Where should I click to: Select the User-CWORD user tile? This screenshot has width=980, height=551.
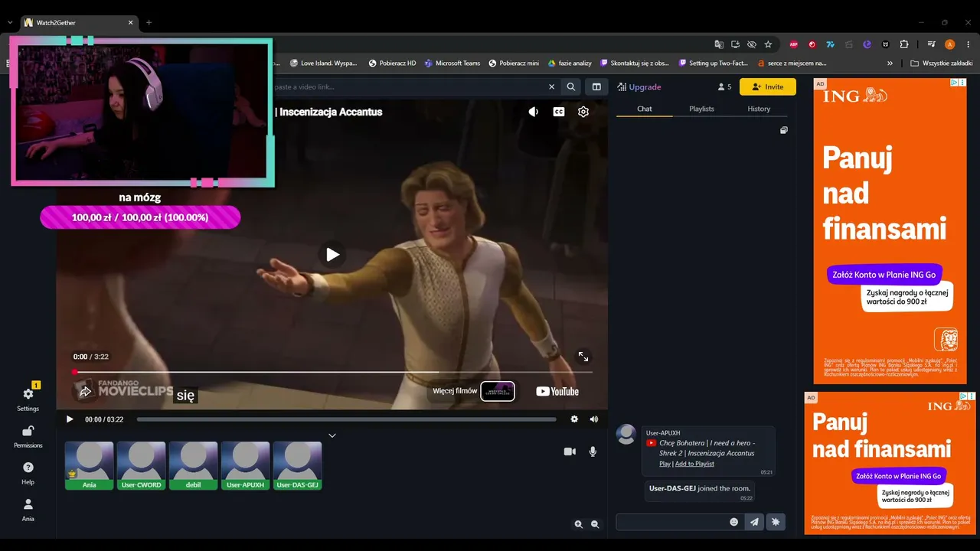tap(142, 465)
